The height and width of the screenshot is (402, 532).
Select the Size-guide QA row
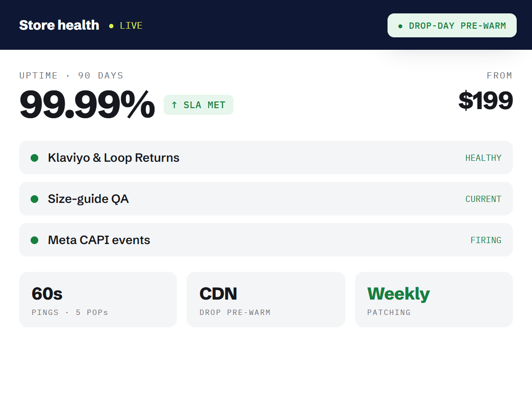[266, 199]
